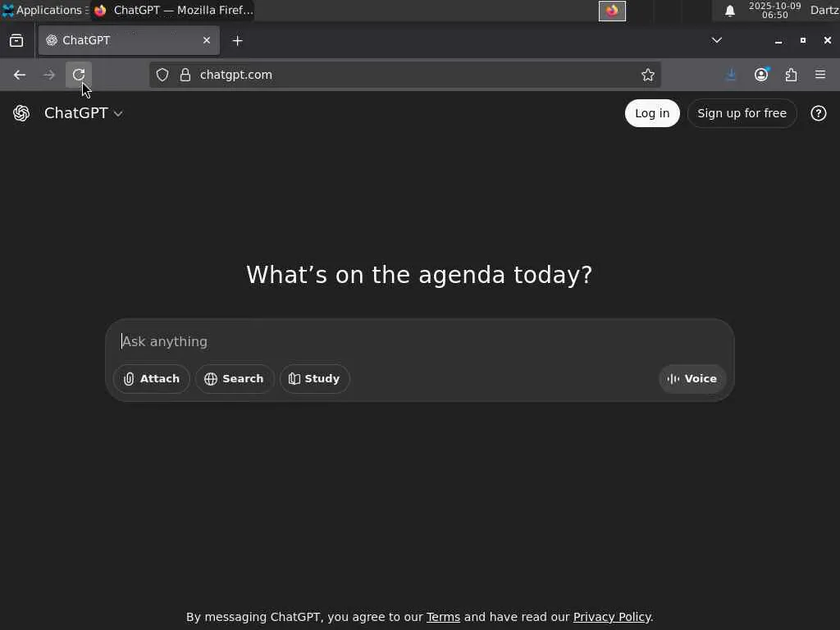Open the help question mark icon
The image size is (840, 630).
coord(818,113)
